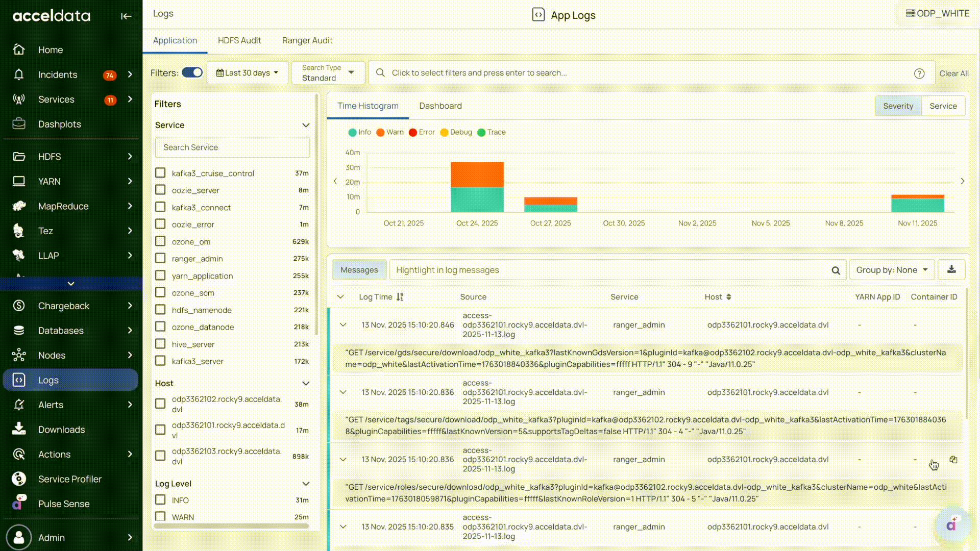The width and height of the screenshot is (980, 551).
Task: Click the magnifier icon in highlight field
Action: [836, 270]
